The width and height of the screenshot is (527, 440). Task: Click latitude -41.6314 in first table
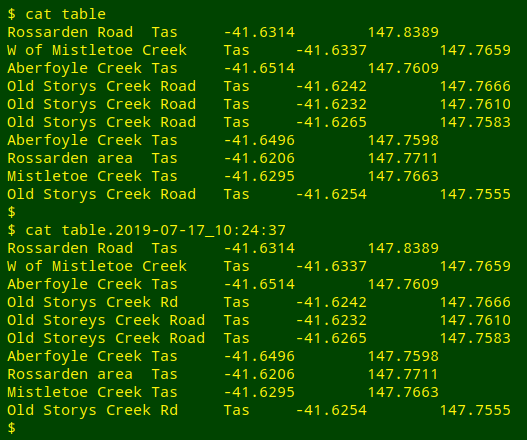point(259,32)
